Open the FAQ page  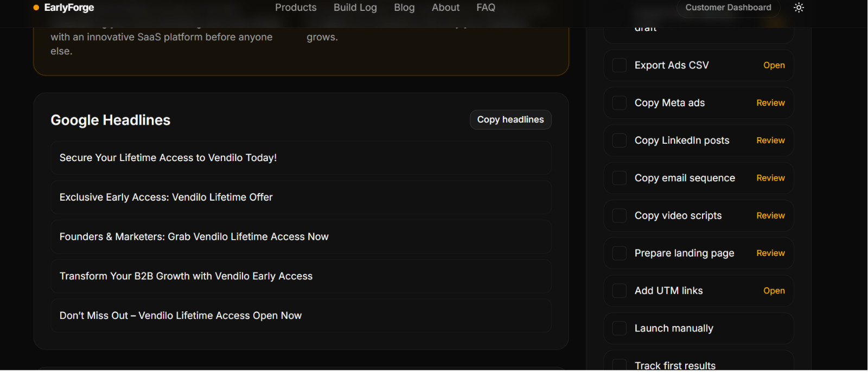[x=486, y=8]
